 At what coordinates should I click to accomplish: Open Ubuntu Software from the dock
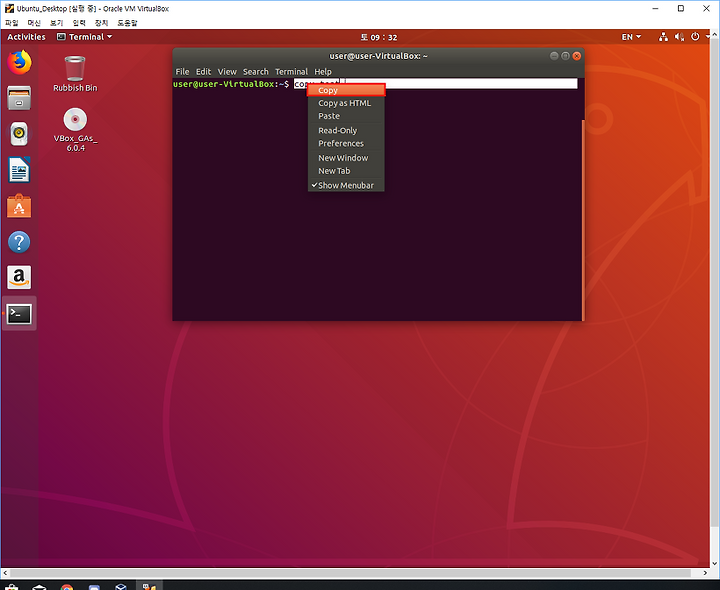click(19, 206)
